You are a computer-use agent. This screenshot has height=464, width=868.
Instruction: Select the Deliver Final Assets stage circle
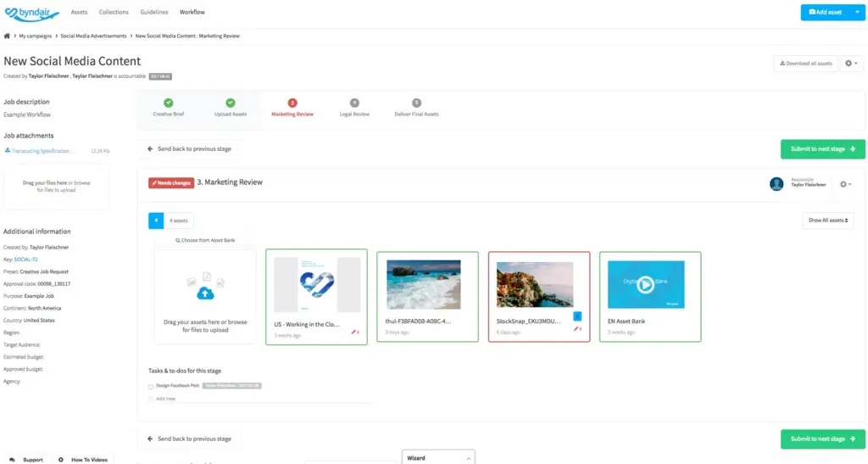point(416,103)
